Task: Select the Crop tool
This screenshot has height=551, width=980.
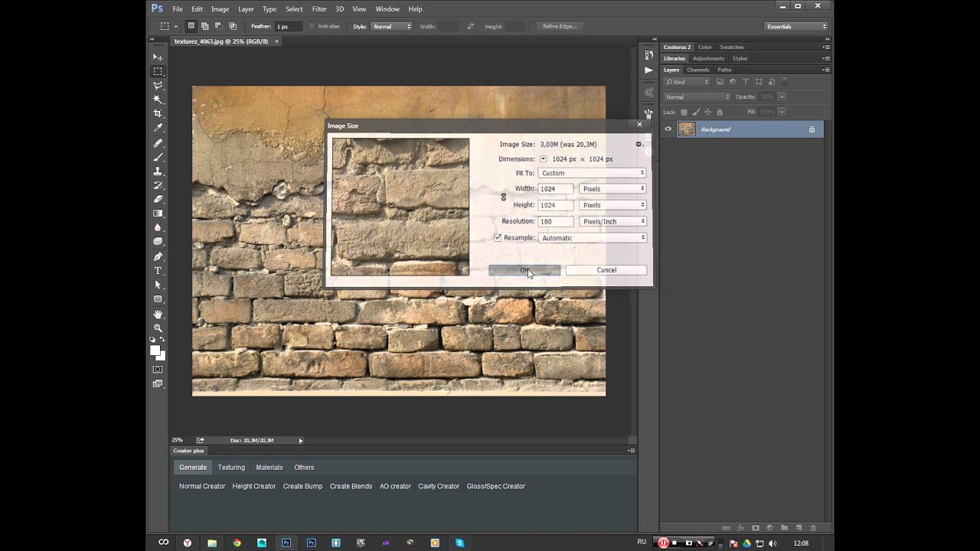Action: pos(158,113)
